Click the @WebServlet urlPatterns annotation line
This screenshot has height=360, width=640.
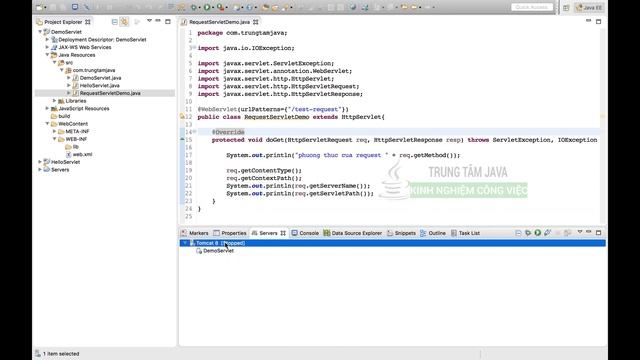tap(273, 109)
